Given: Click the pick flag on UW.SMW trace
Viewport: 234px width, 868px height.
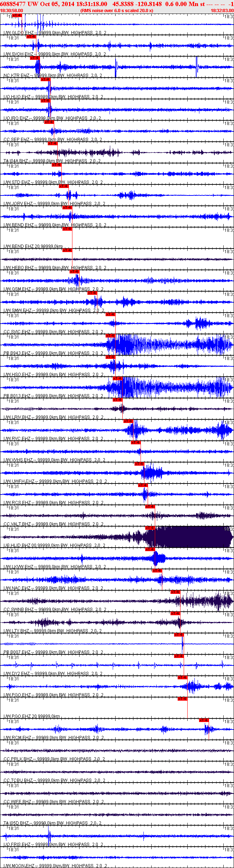Looking at the screenshot, I should (92, 293).
